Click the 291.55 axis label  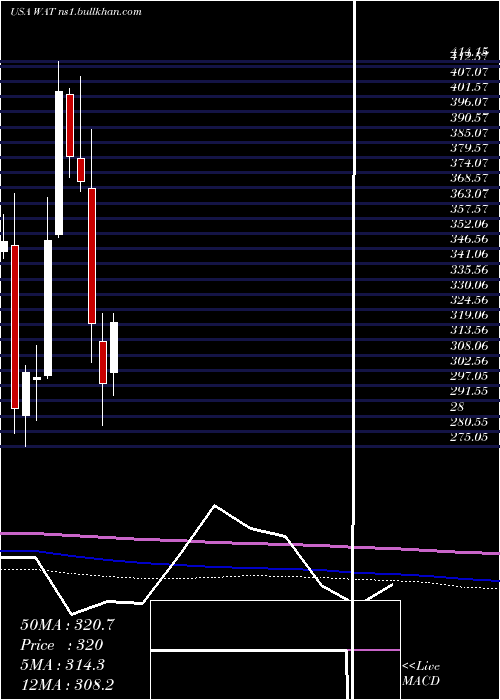(x=469, y=392)
